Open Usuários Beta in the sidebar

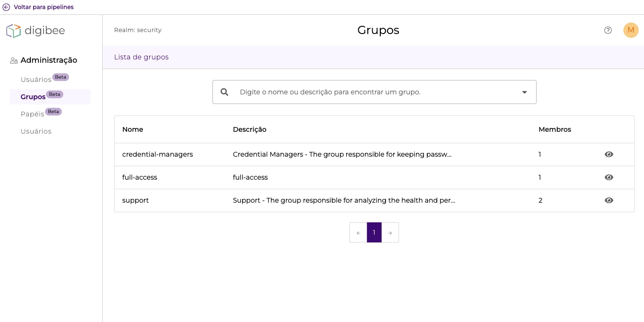(36, 80)
